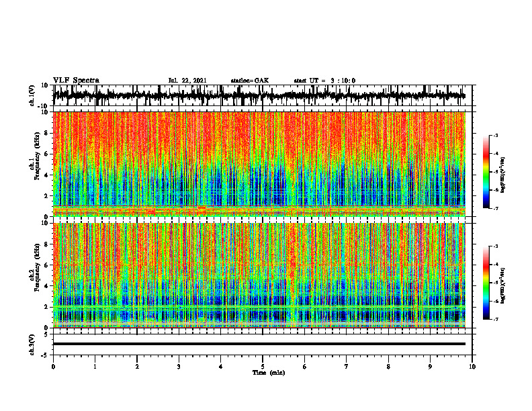Click the ch.2 spectrogram panel
This screenshot has width=532, height=411.
(x=259, y=275)
